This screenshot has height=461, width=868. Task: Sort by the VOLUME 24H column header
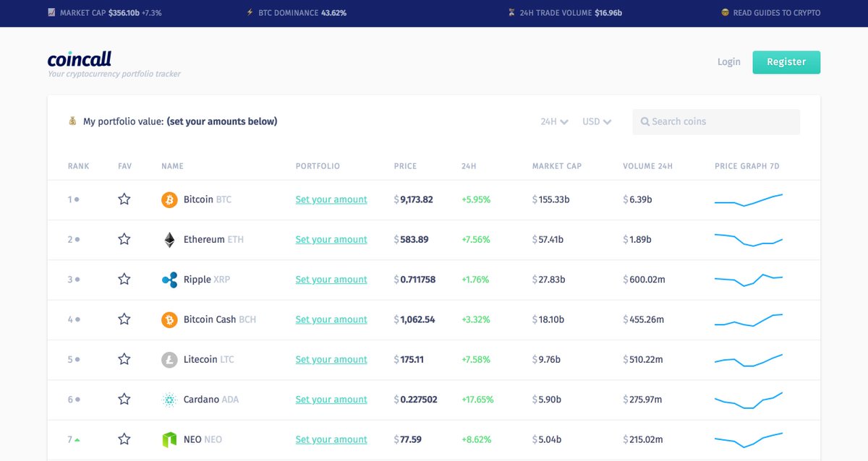647,166
